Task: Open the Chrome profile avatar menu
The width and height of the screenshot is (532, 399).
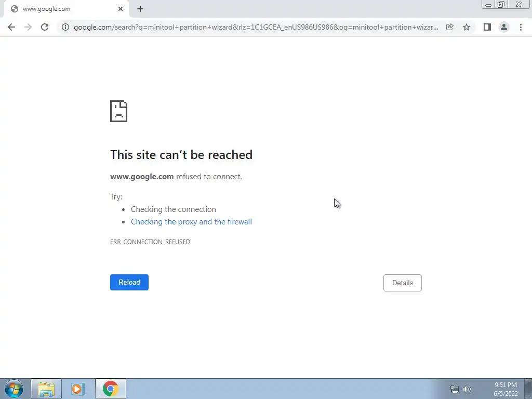Action: (x=504, y=27)
